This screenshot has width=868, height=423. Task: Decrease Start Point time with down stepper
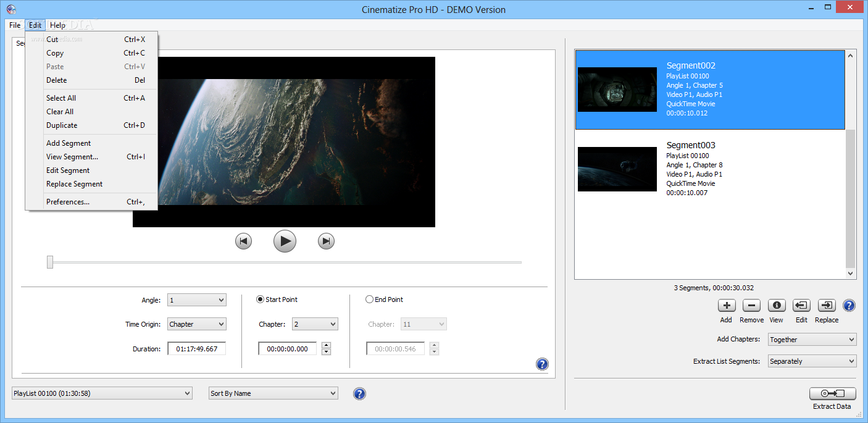click(x=327, y=352)
